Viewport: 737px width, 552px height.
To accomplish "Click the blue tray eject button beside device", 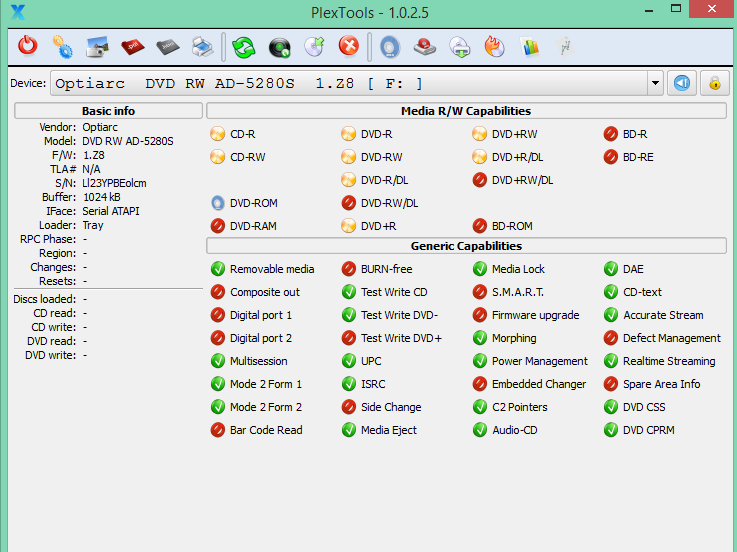I will click(x=682, y=84).
